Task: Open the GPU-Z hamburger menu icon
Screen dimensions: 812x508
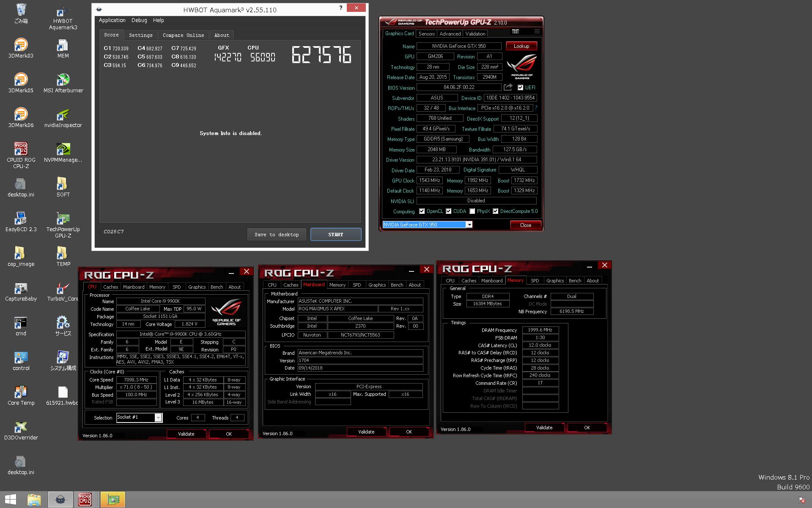Action: tap(537, 31)
